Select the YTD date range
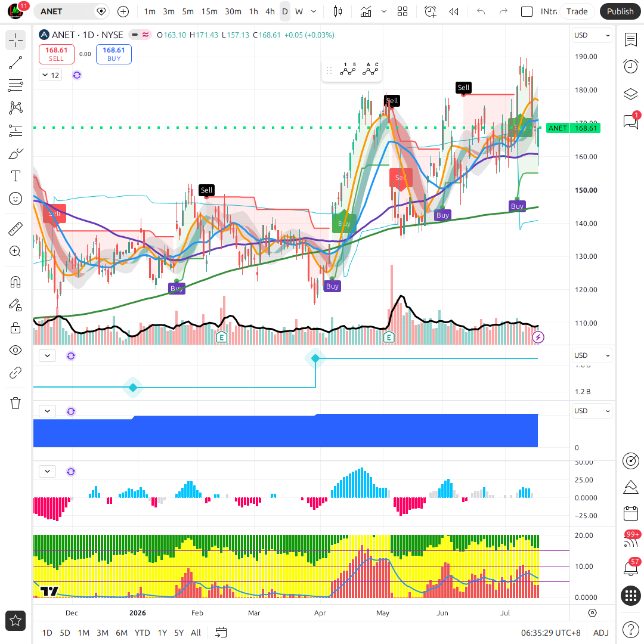 coord(143,633)
